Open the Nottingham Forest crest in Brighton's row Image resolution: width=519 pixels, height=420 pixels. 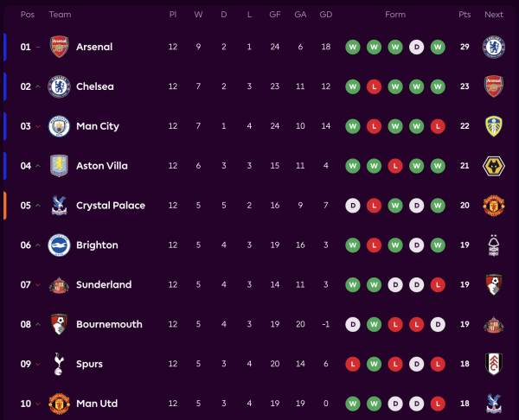494,245
